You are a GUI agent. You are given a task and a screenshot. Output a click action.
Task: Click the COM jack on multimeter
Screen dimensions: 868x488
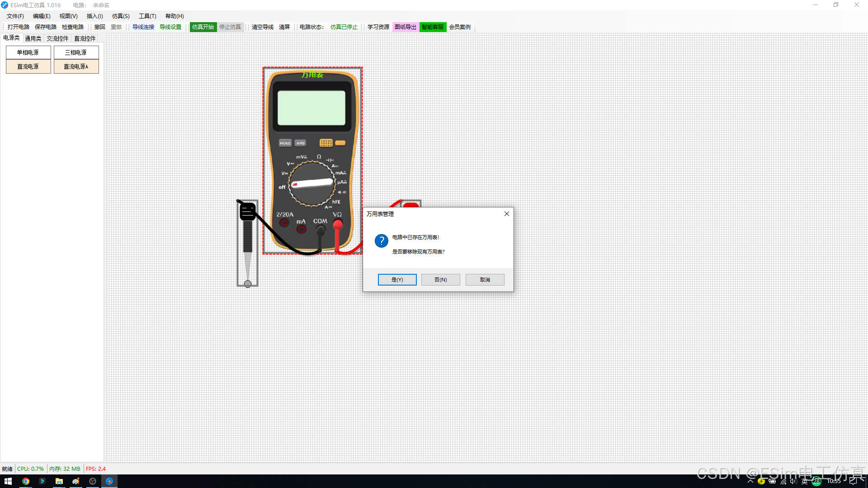click(320, 230)
